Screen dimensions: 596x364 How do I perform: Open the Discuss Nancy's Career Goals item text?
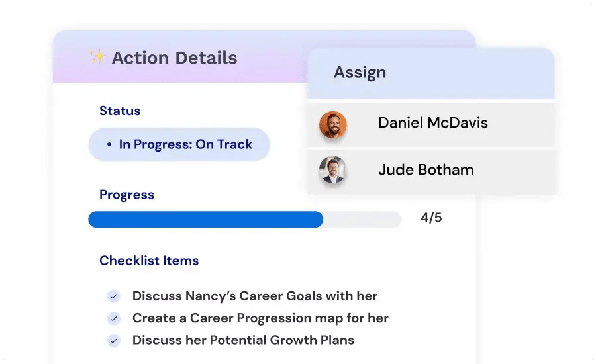coord(255,296)
